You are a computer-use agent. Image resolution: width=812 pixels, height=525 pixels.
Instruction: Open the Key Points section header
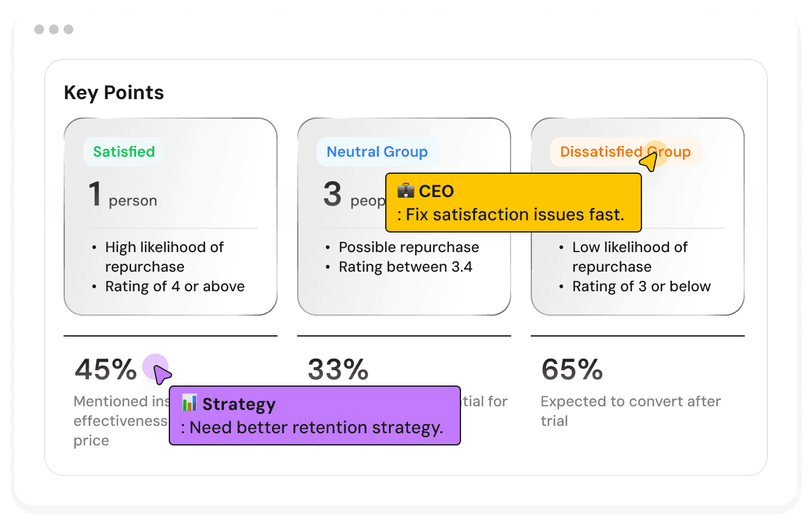pos(114,92)
